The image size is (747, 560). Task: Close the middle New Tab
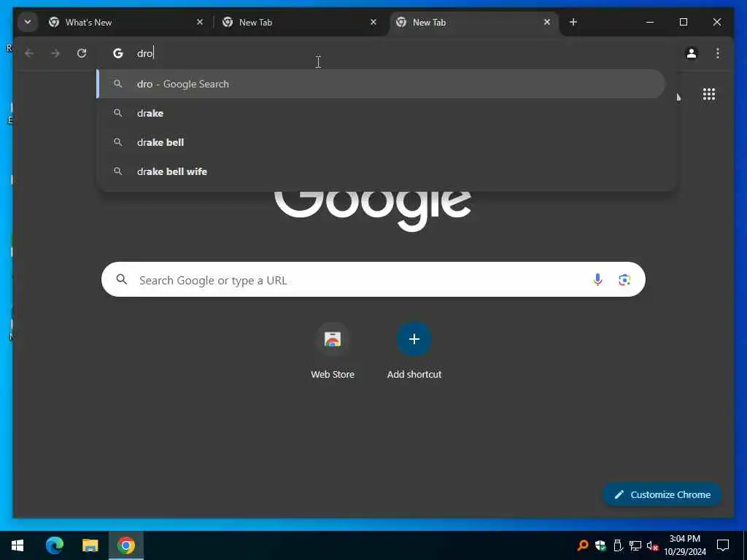(373, 22)
